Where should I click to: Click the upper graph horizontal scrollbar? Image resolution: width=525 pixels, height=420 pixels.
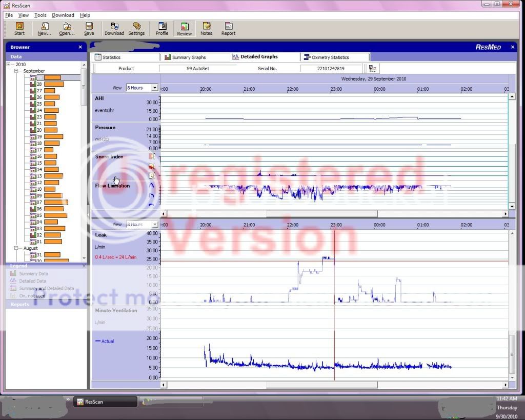[321, 214]
